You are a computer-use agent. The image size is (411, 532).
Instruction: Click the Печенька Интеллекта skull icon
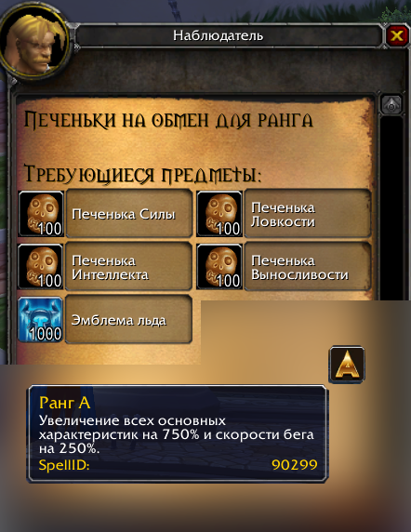tap(40, 266)
